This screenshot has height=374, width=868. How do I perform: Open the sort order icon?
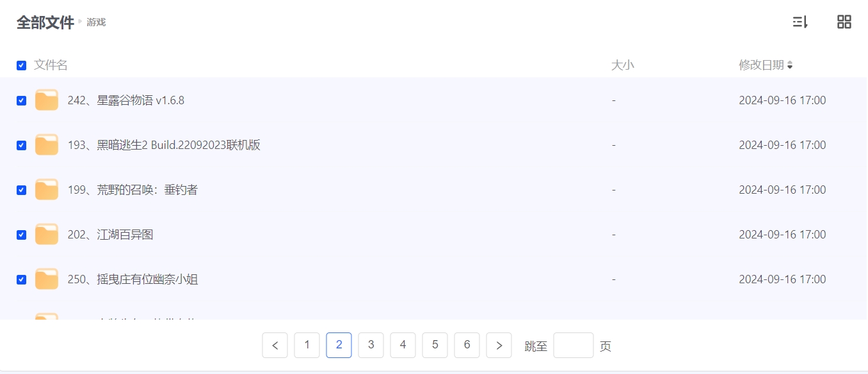(800, 22)
